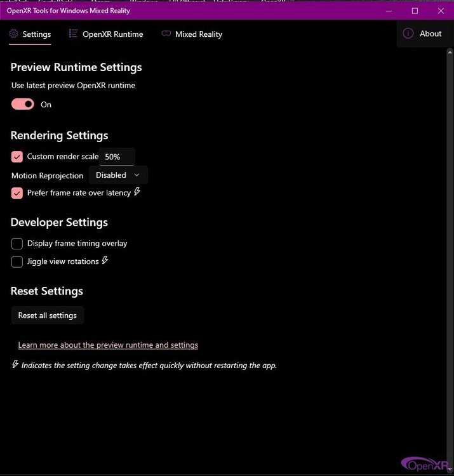Viewport: 454px width, 476px height.
Task: Click the 50% render scale field
Action: [117, 157]
